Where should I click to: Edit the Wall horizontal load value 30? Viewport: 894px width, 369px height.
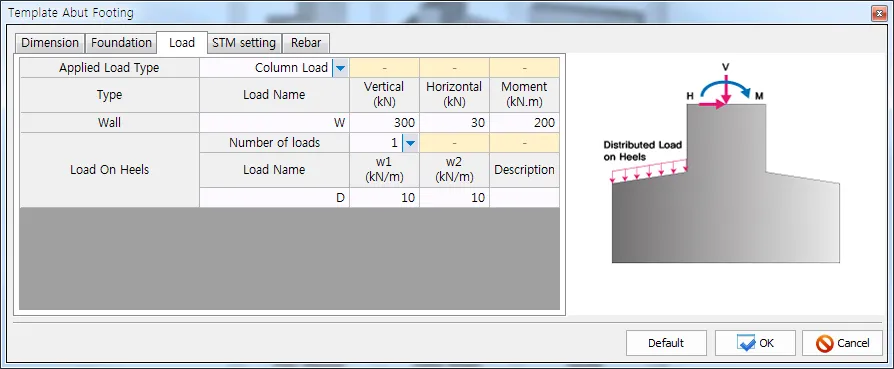(454, 123)
